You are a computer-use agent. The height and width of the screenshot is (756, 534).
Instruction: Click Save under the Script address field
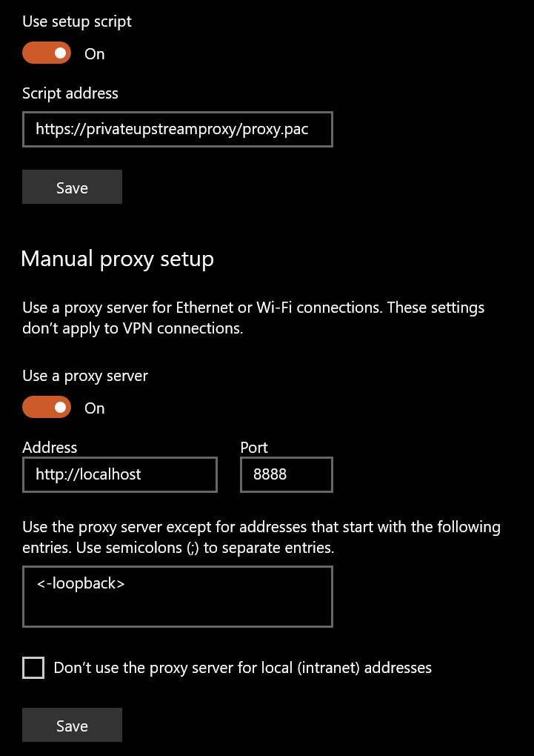pos(72,187)
